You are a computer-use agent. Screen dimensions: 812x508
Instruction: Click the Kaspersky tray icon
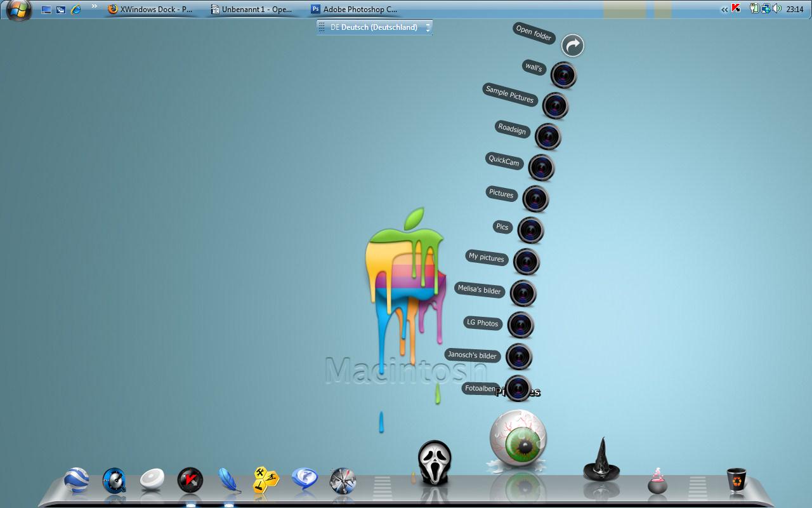pos(736,9)
